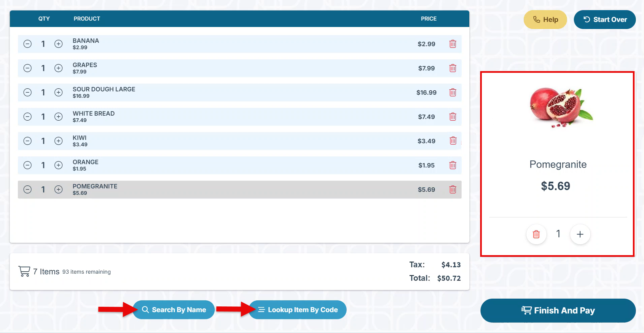Delete the Banana row with trash icon
Viewport: 644px width, 333px height.
(452, 44)
